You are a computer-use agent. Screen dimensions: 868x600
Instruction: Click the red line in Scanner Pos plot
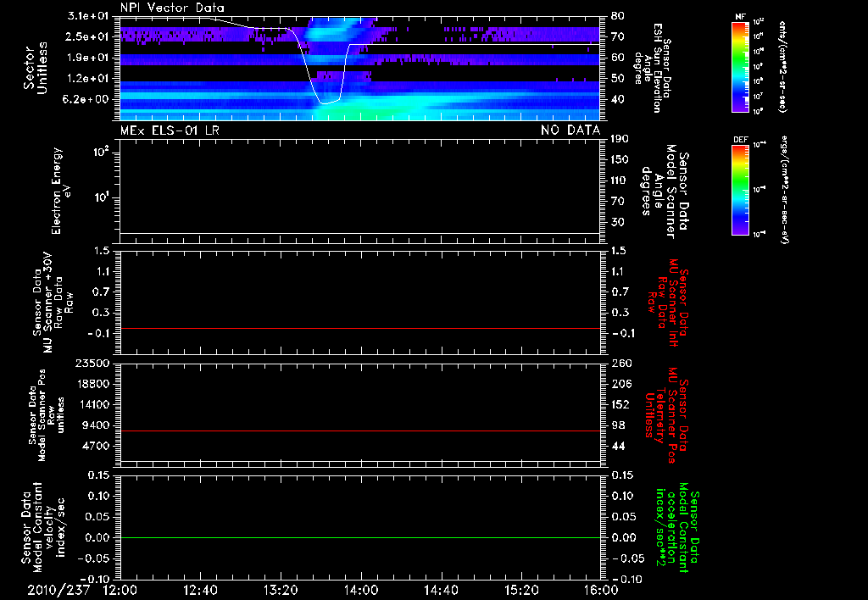pyautogui.click(x=359, y=431)
